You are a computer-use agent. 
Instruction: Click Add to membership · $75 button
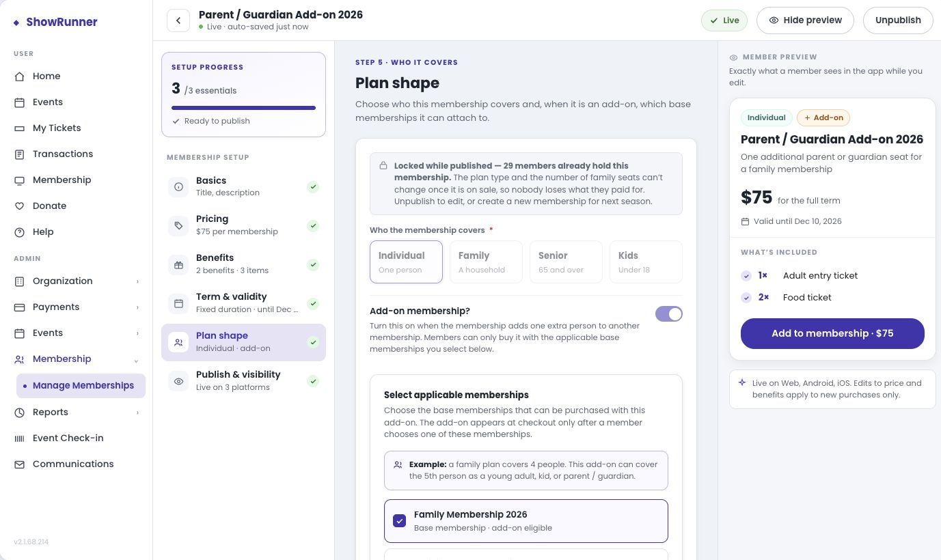click(x=832, y=333)
